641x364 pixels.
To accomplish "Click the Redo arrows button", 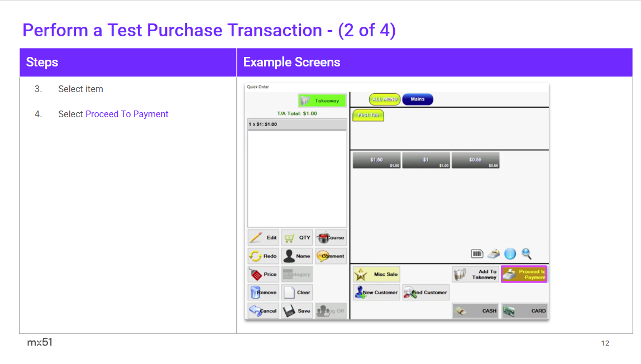I will click(263, 256).
